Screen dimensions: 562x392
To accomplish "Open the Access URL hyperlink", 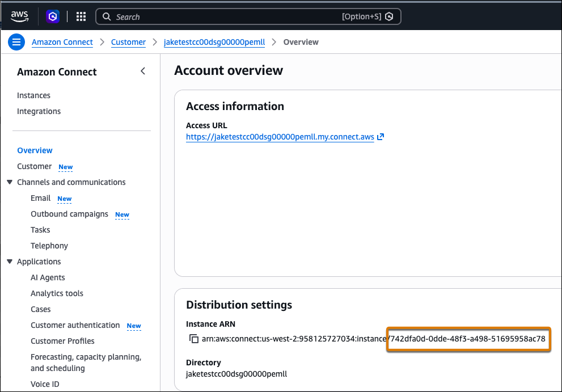I will [280, 137].
